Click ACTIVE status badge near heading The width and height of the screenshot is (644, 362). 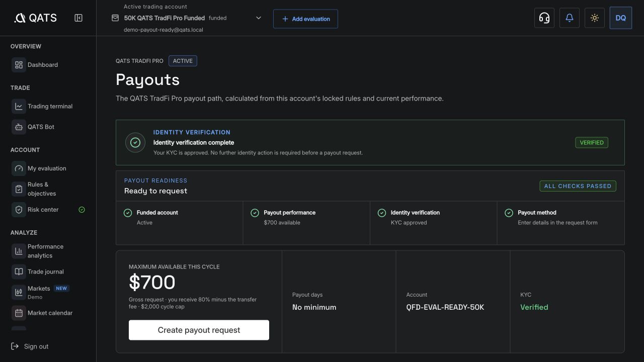coord(183,61)
